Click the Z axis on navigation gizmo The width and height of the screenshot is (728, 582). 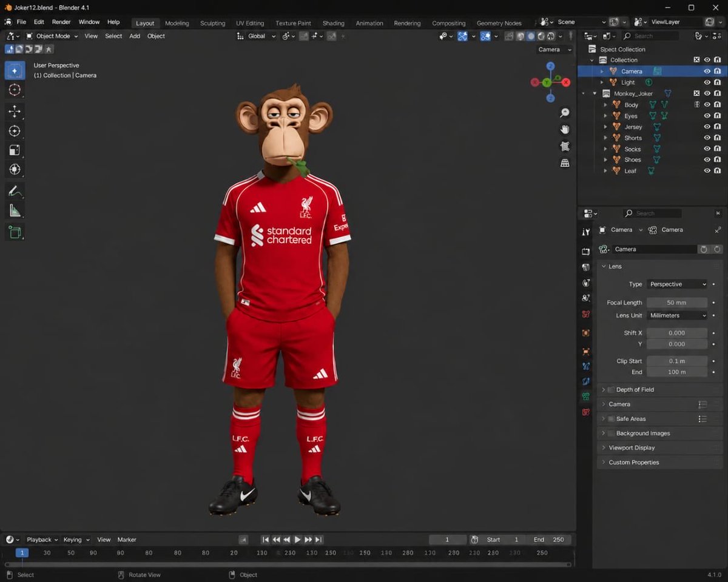(x=550, y=66)
